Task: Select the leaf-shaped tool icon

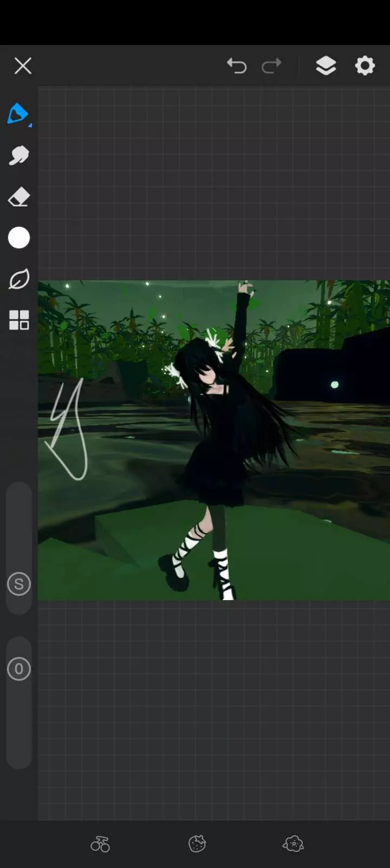Action: (x=19, y=279)
